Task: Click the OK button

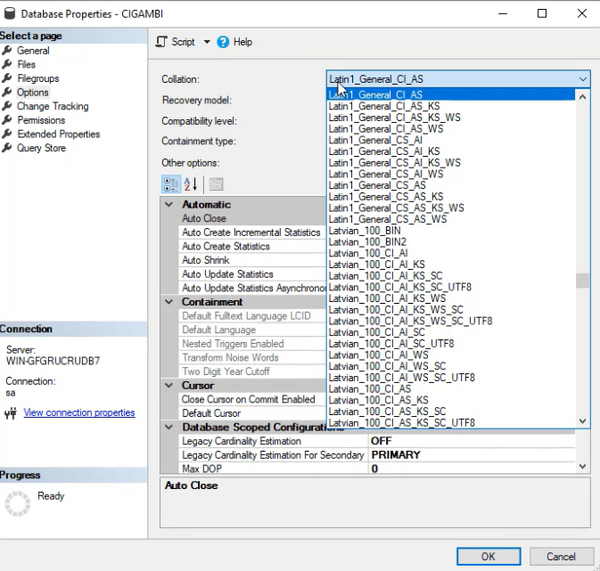Action: 488,556
